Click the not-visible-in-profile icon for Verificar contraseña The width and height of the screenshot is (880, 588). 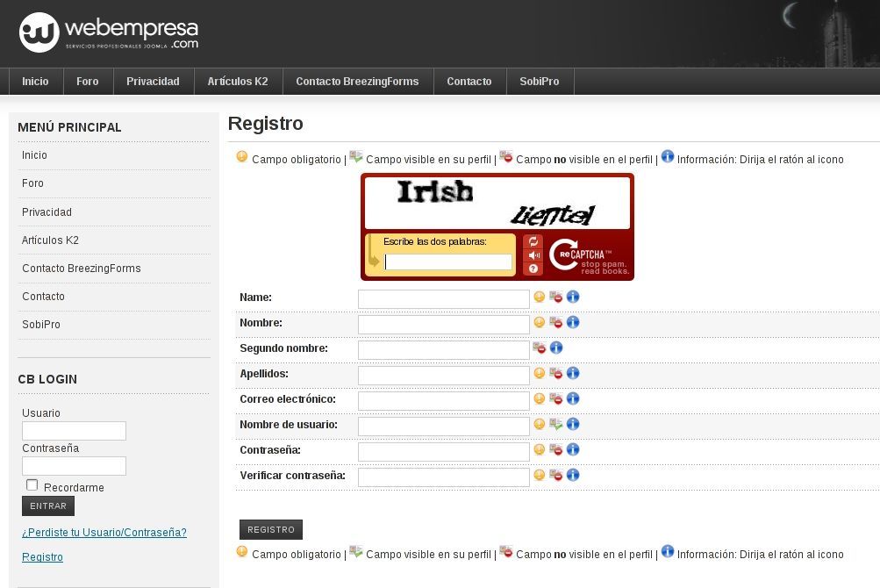555,475
